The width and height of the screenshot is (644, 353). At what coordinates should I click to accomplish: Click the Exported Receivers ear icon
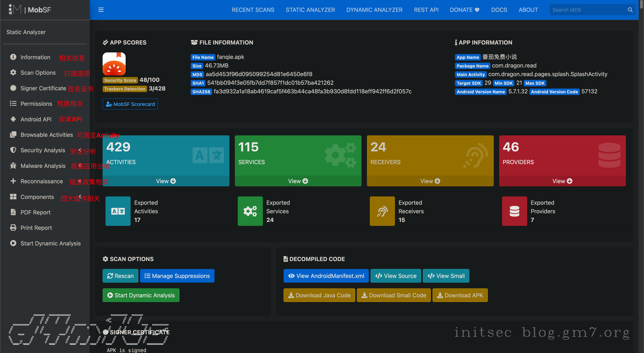point(382,211)
